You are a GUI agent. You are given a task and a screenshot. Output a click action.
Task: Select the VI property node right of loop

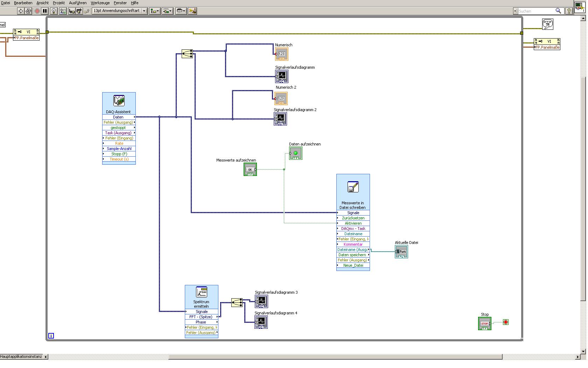(547, 44)
